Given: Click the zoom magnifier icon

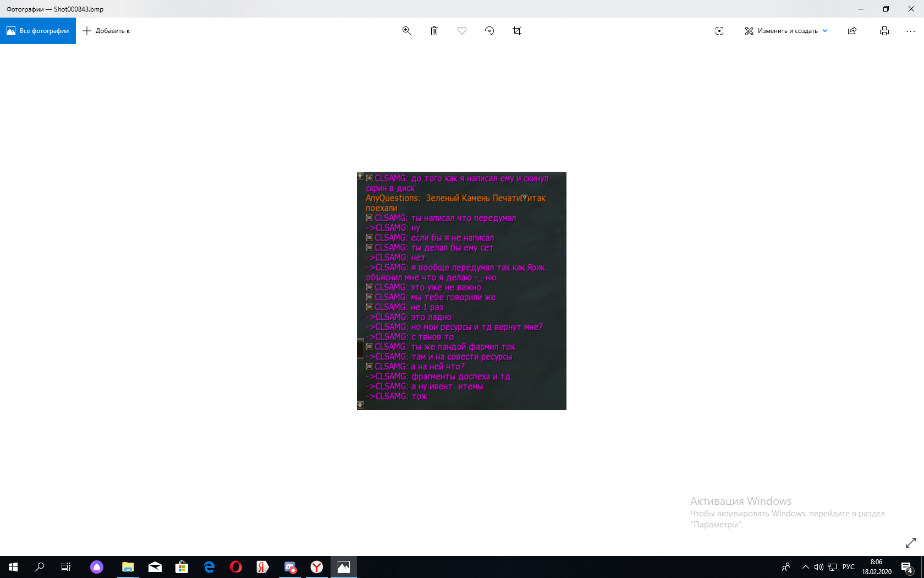Looking at the screenshot, I should [x=406, y=31].
